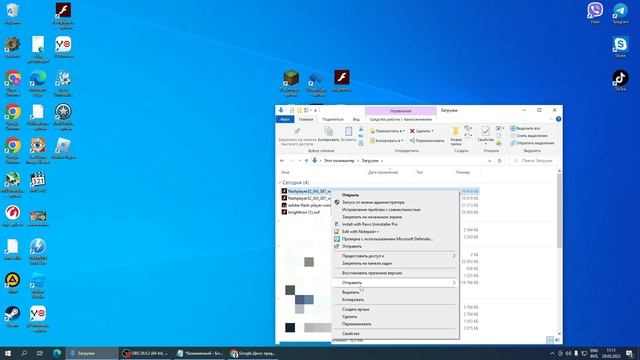
Task: Expand the Give access to submenu arrow
Action: click(x=454, y=256)
